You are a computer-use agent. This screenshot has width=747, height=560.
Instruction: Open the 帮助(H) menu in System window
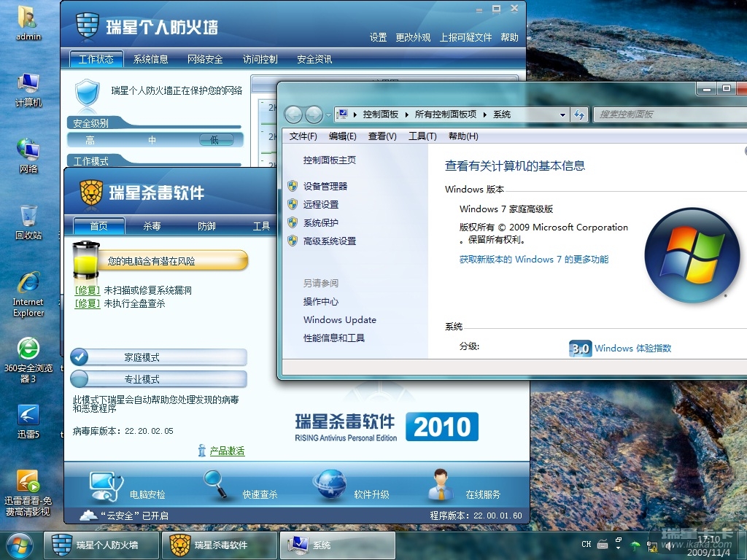tap(463, 136)
